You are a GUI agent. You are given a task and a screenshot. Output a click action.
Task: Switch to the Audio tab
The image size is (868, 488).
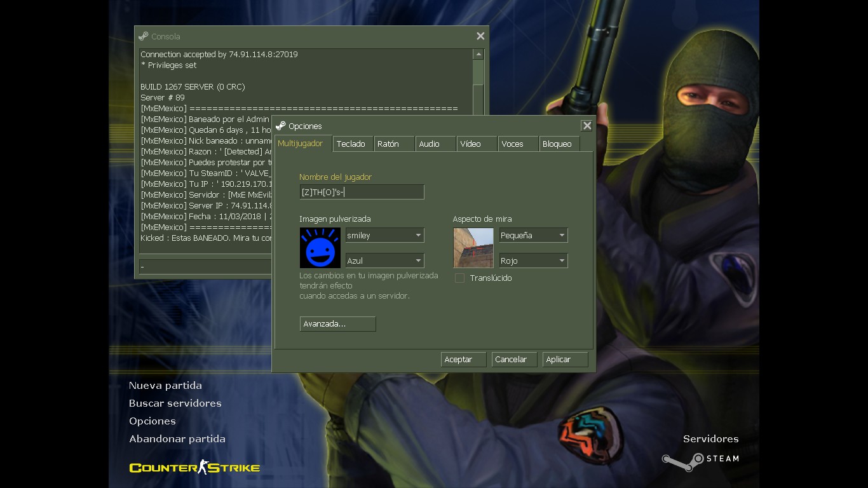point(435,144)
